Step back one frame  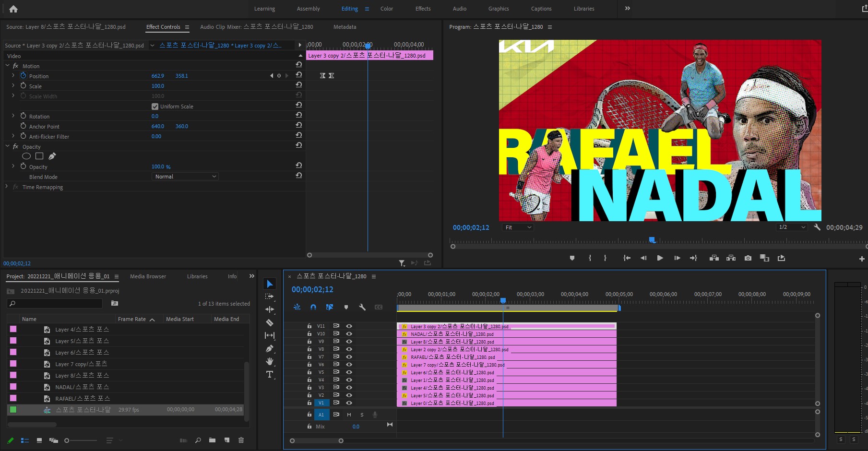pos(643,258)
